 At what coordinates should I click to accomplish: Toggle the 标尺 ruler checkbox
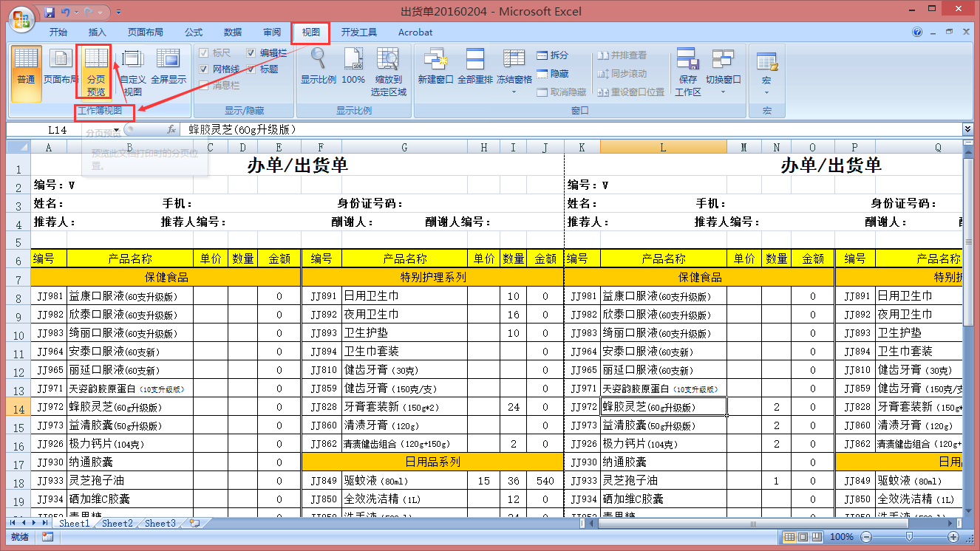tap(203, 53)
